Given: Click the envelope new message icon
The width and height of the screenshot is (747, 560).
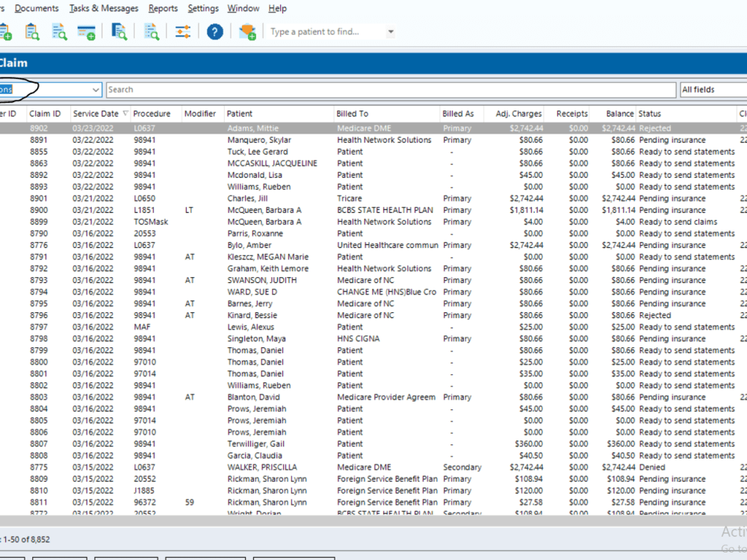Looking at the screenshot, I should [x=247, y=32].
